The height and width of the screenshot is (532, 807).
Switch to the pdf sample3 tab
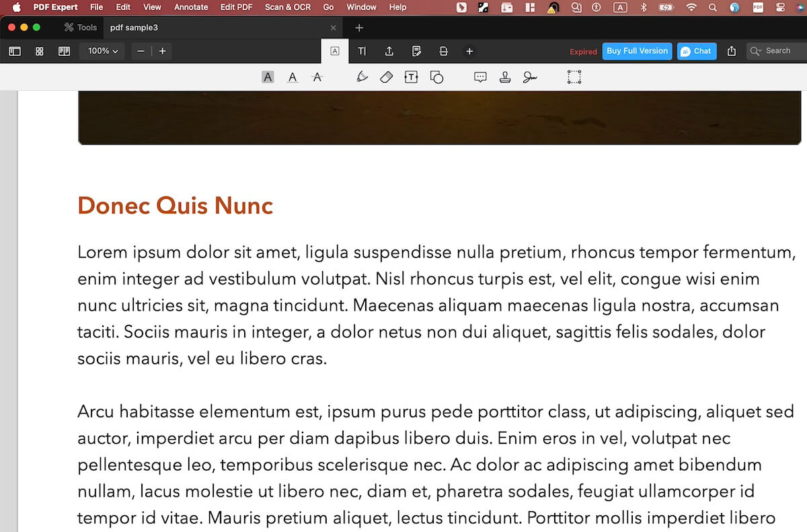[133, 28]
